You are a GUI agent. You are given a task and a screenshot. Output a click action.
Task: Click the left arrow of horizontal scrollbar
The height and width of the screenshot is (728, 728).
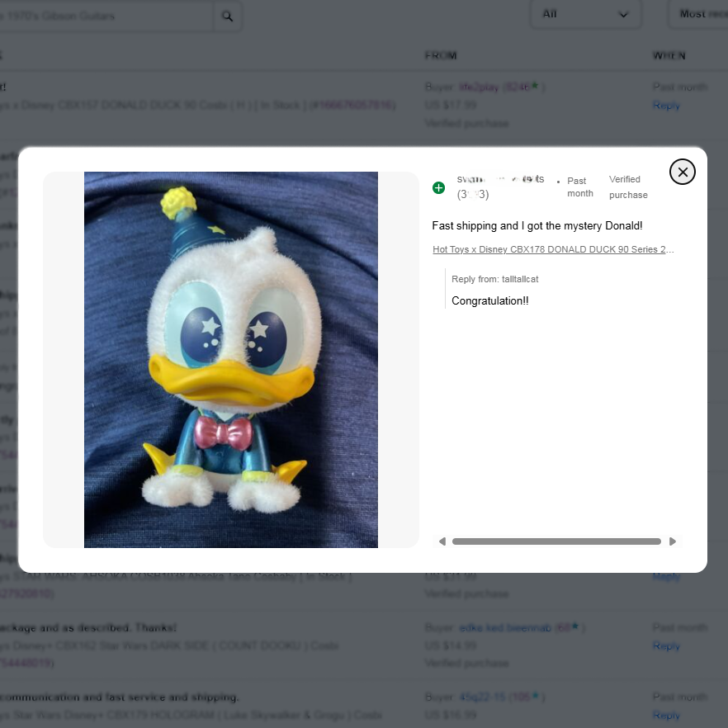click(442, 541)
